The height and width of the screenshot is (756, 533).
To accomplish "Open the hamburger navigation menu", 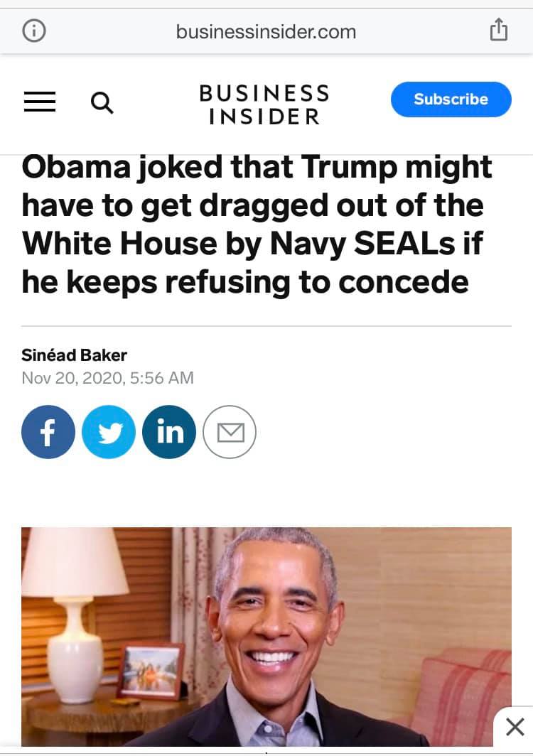I will pos(40,102).
